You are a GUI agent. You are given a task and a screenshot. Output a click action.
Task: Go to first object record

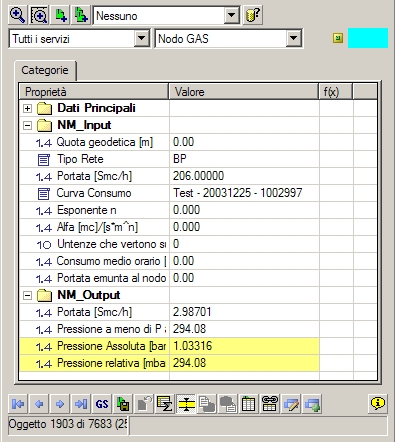point(18,404)
